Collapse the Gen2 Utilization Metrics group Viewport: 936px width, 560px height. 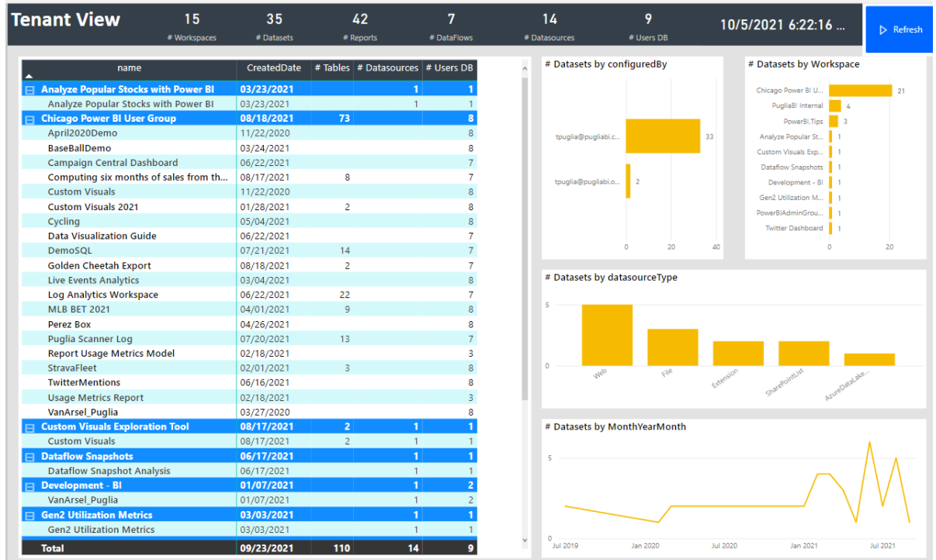pos(30,516)
